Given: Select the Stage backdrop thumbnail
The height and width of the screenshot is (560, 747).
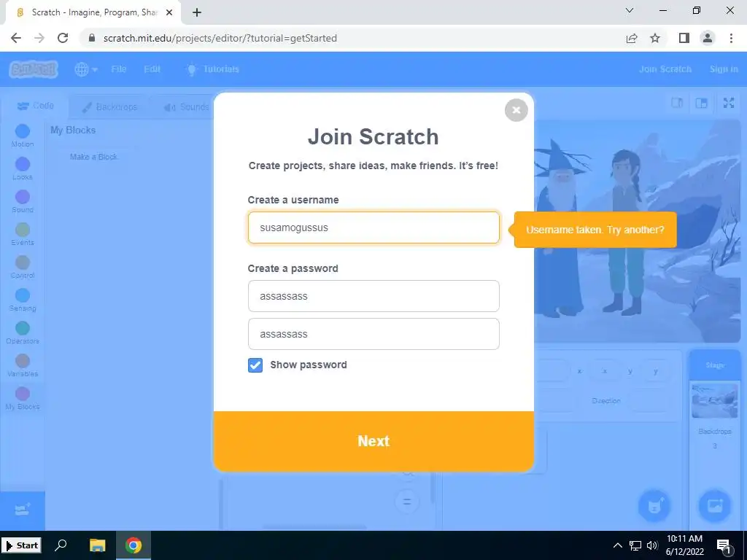Looking at the screenshot, I should click(x=715, y=401).
